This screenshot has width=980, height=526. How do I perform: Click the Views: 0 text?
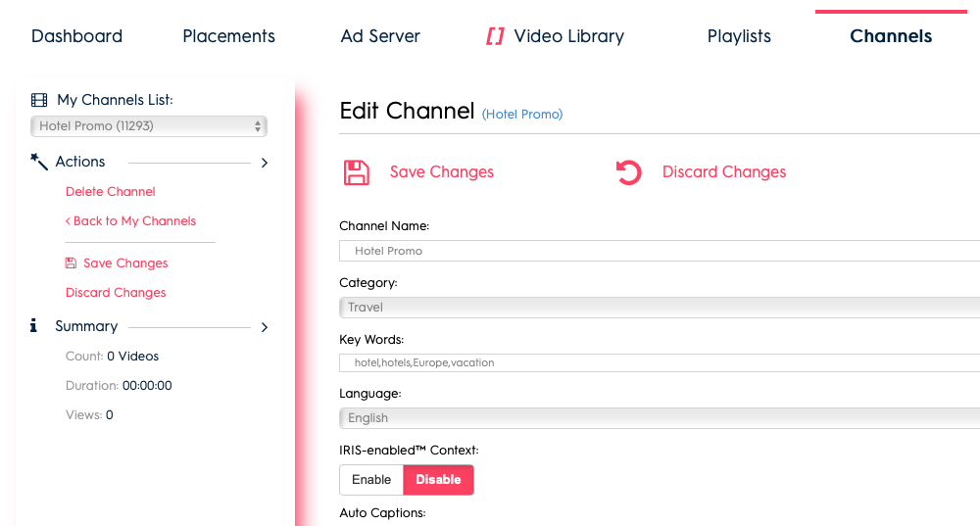click(89, 414)
